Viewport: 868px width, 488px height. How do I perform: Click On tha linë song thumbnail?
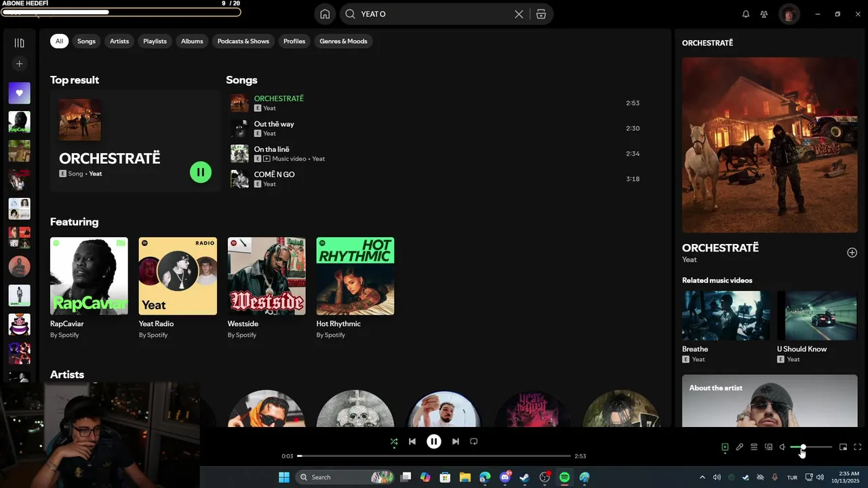pos(239,154)
